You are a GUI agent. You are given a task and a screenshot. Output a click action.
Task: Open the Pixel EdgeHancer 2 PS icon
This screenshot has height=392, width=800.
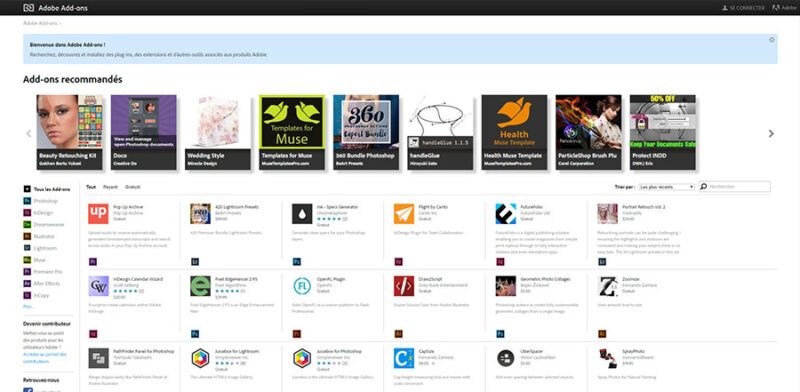(x=200, y=286)
